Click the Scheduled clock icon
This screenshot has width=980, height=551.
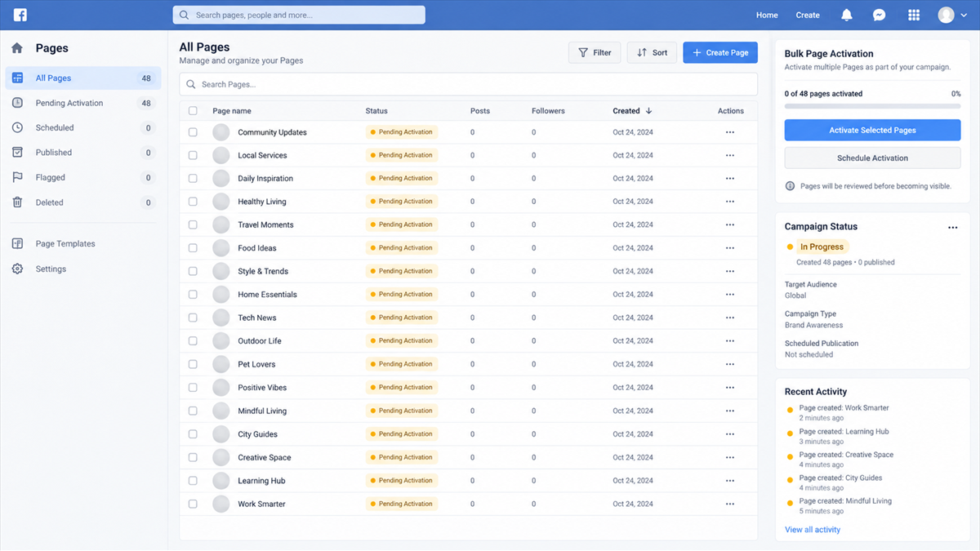pos(17,127)
